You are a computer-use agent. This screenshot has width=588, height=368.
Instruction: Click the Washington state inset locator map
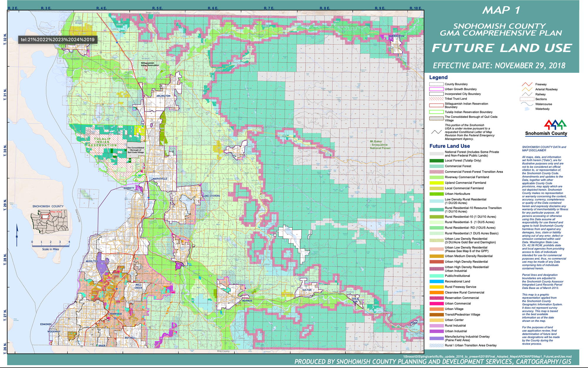tap(50, 221)
